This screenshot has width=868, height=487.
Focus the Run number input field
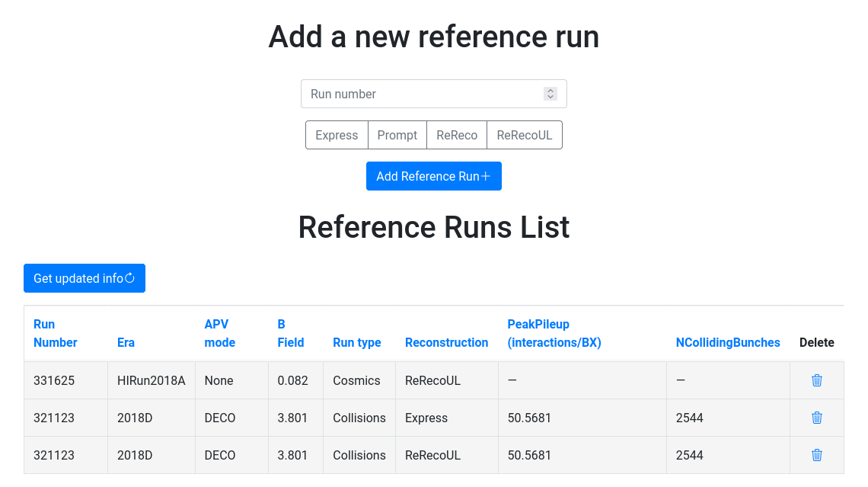(434, 94)
